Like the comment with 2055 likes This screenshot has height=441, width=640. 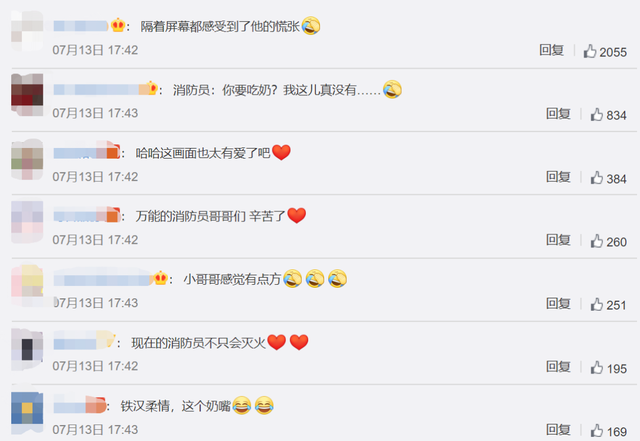[589, 51]
